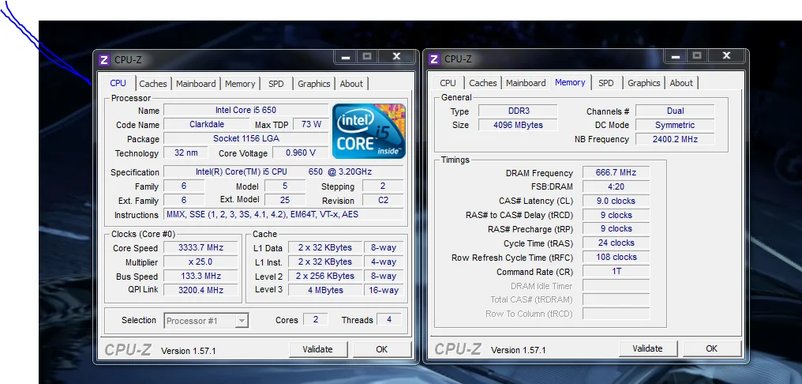Click the Revision value C2

pyautogui.click(x=383, y=200)
